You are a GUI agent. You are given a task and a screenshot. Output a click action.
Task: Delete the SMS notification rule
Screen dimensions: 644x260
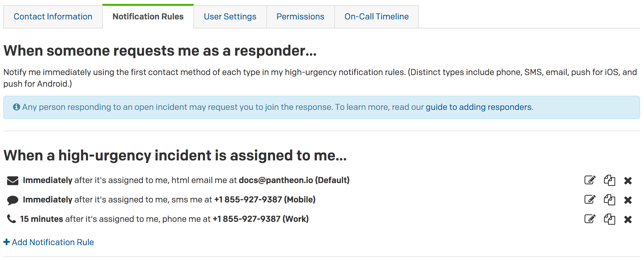(x=628, y=200)
